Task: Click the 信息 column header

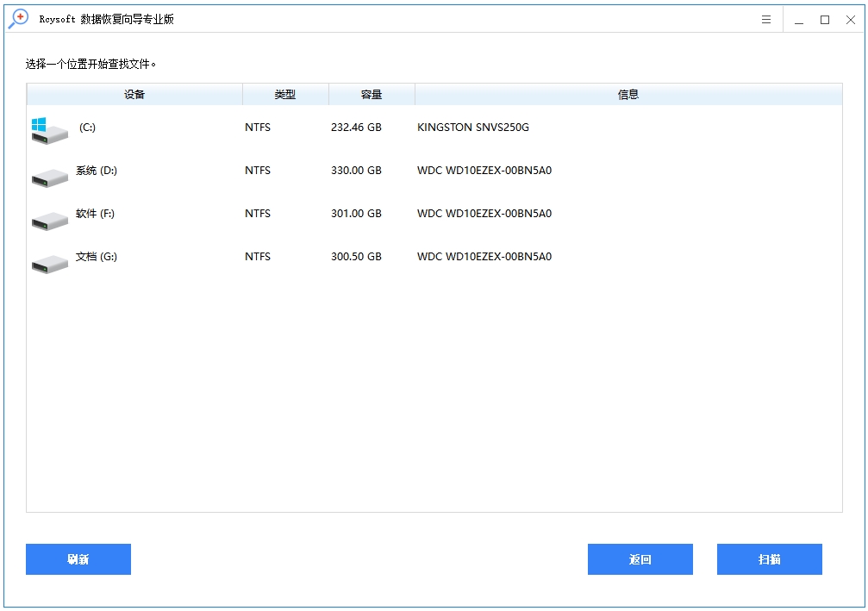Action: tap(628, 94)
